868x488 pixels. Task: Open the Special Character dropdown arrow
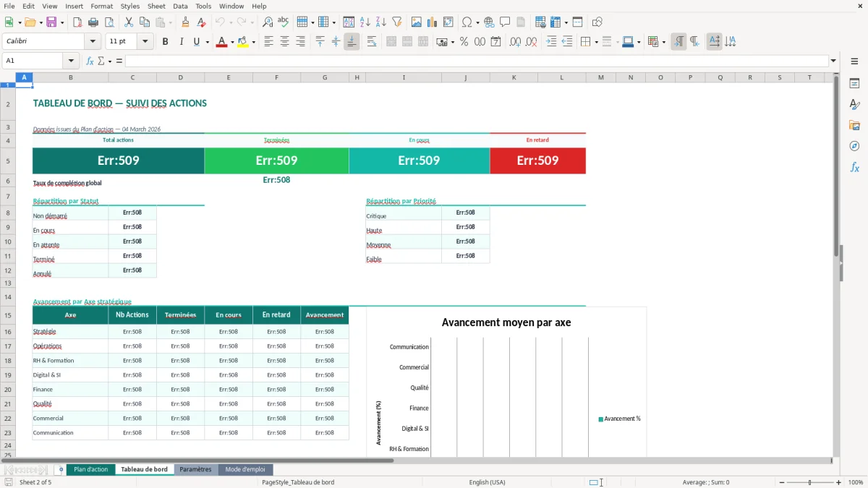(x=477, y=22)
